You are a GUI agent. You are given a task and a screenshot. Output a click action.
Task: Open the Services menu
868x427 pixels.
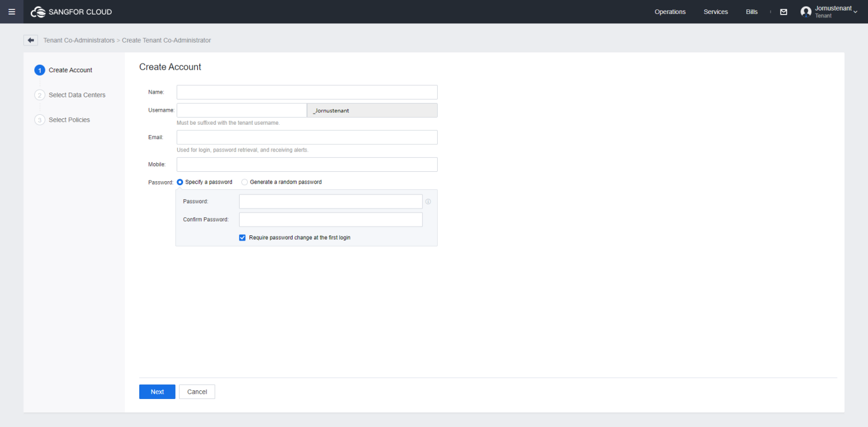[x=716, y=12]
